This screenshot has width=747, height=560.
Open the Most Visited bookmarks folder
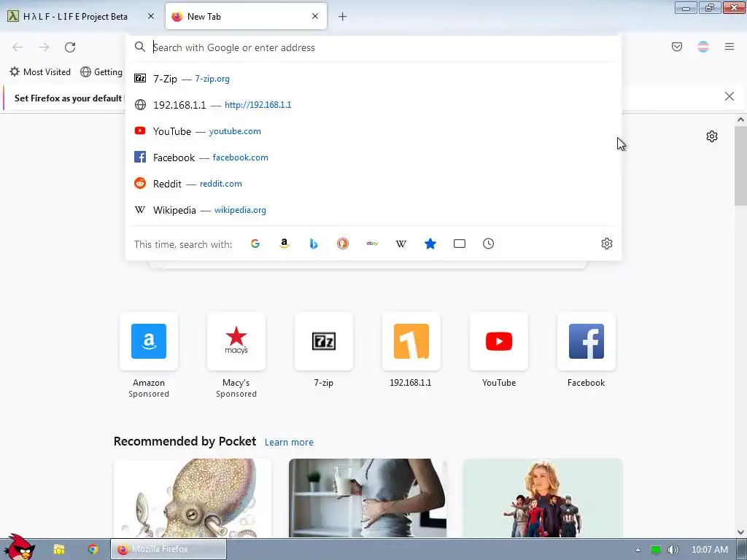[x=41, y=72]
